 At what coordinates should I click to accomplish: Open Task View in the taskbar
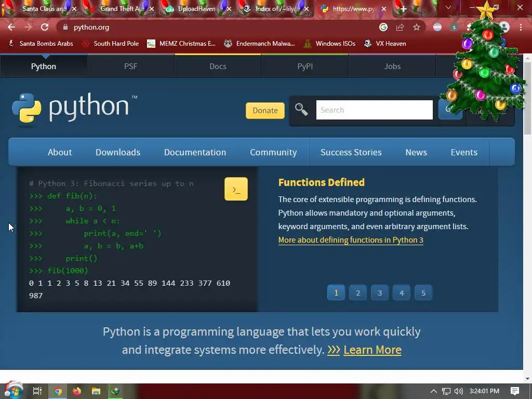[x=37, y=391]
